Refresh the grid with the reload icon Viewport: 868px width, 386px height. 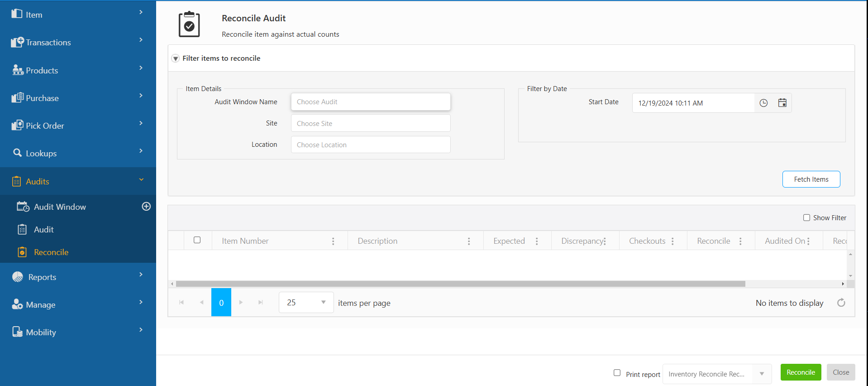point(841,303)
